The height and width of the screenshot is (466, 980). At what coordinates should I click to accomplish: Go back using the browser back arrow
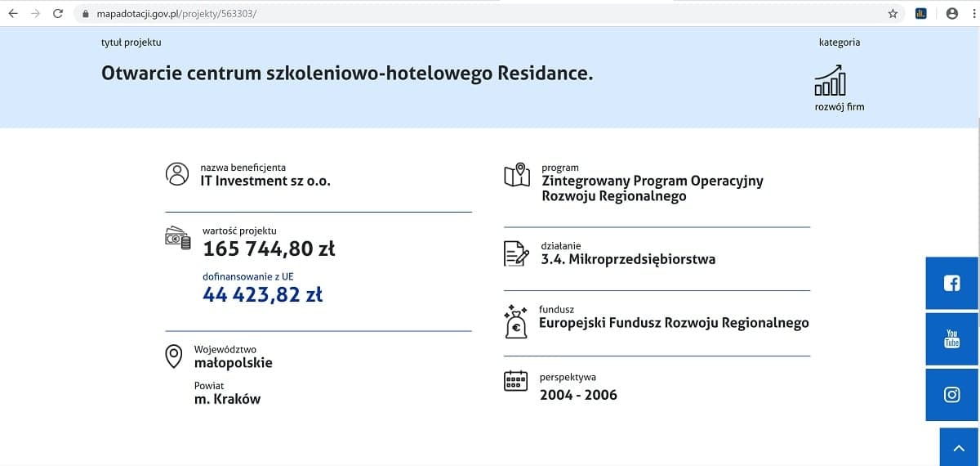pyautogui.click(x=13, y=13)
